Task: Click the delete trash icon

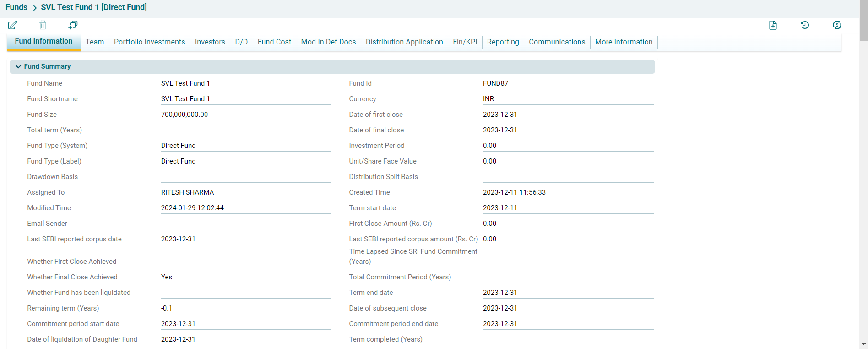Action: pos(43,25)
